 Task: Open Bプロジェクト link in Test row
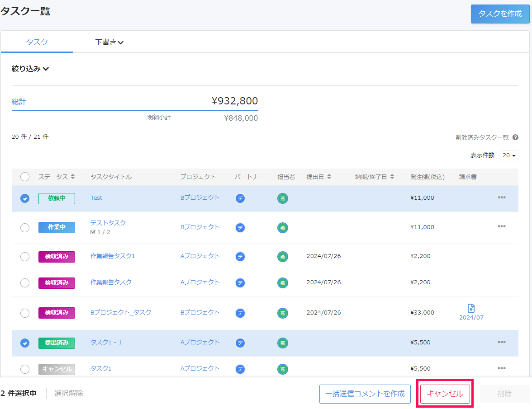(200, 197)
